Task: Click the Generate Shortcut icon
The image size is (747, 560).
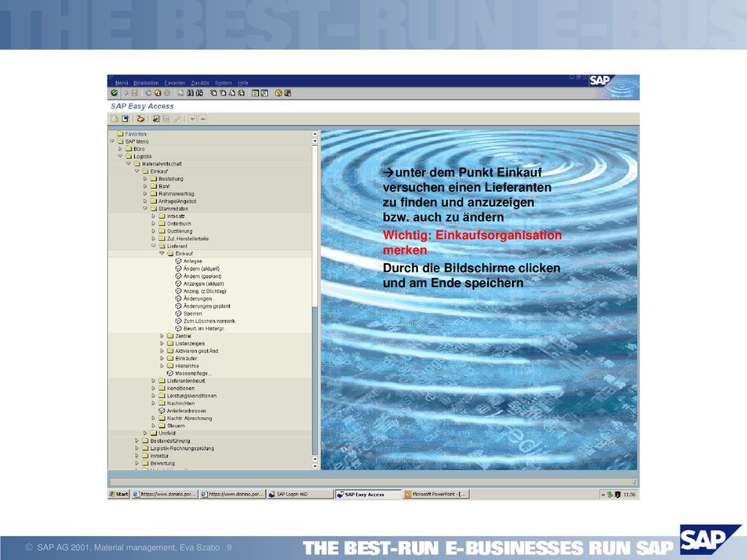Action: pyautogui.click(x=264, y=93)
